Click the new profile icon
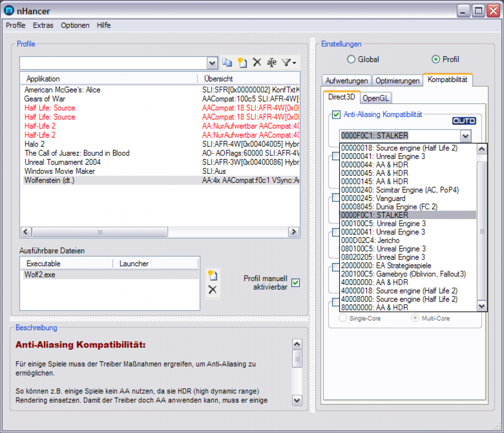This screenshot has width=504, height=433. click(242, 62)
